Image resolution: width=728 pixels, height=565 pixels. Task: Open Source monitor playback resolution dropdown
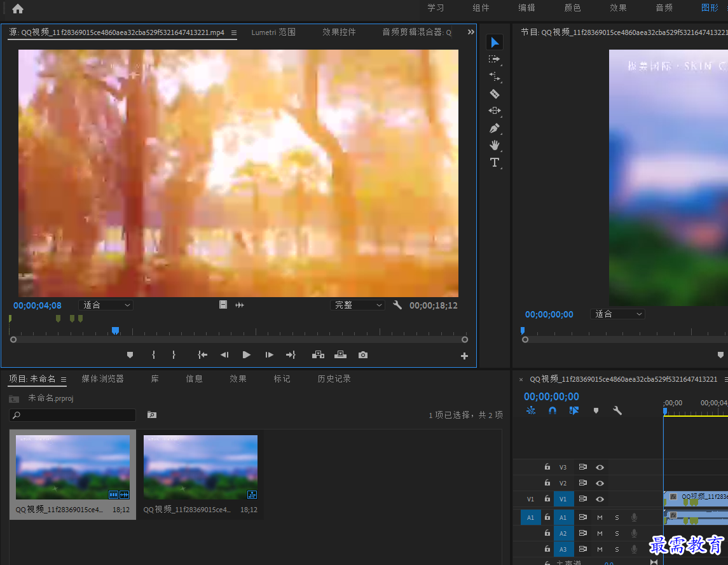(357, 305)
